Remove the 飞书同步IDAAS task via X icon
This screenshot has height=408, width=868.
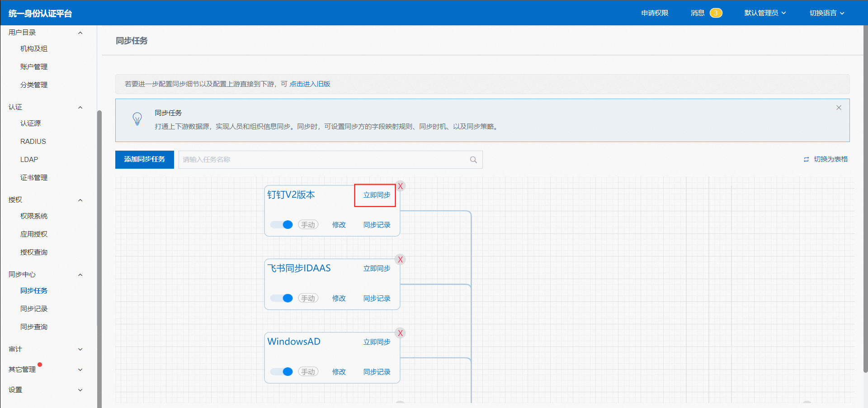pos(400,260)
